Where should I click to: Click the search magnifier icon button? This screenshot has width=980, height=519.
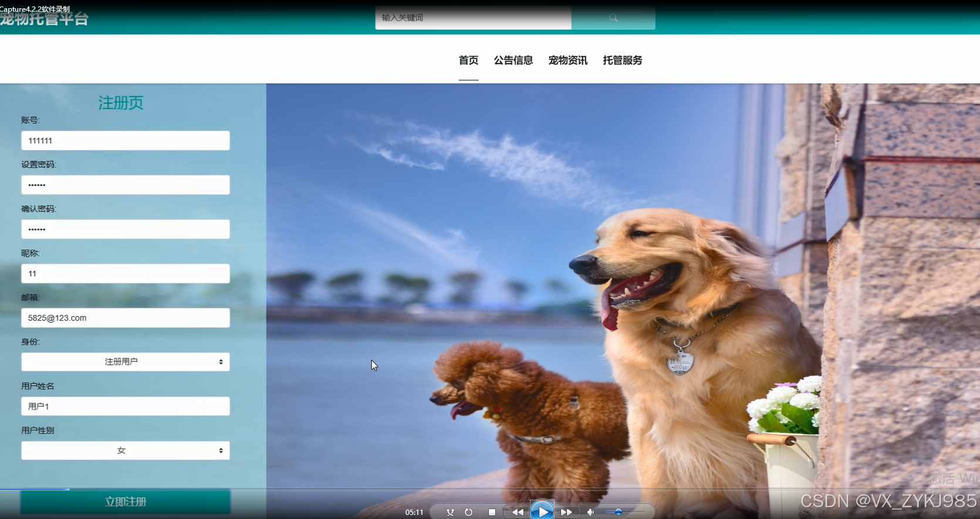point(613,18)
